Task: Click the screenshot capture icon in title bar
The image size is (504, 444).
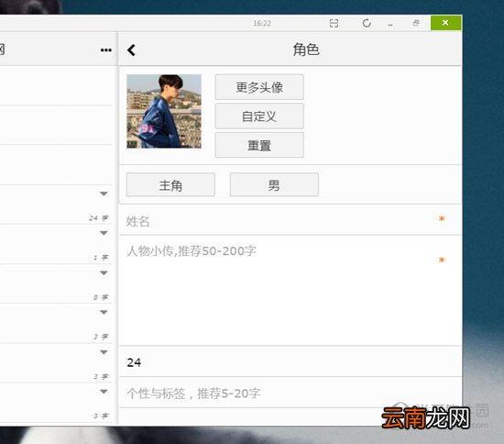Action: click(334, 23)
